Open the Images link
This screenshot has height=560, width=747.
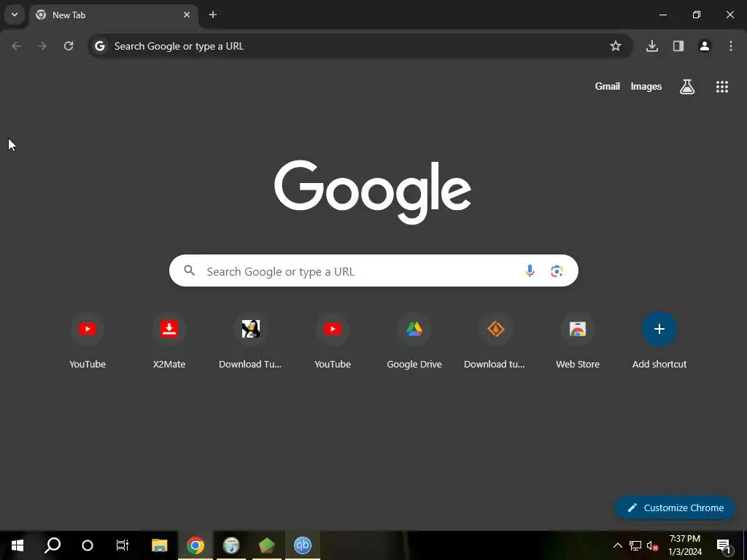[646, 86]
